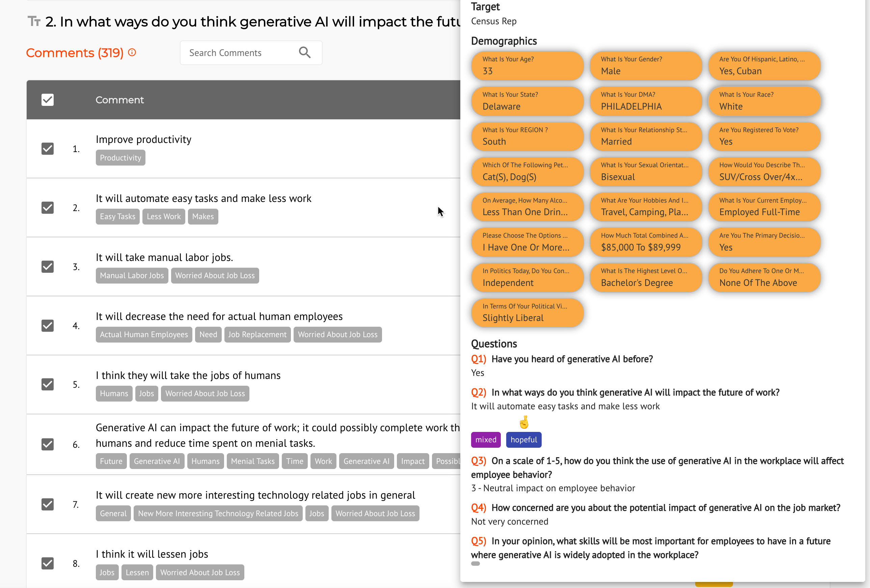Click the info icon beside Comments count
Screen dimensions: 870x588
click(132, 52)
